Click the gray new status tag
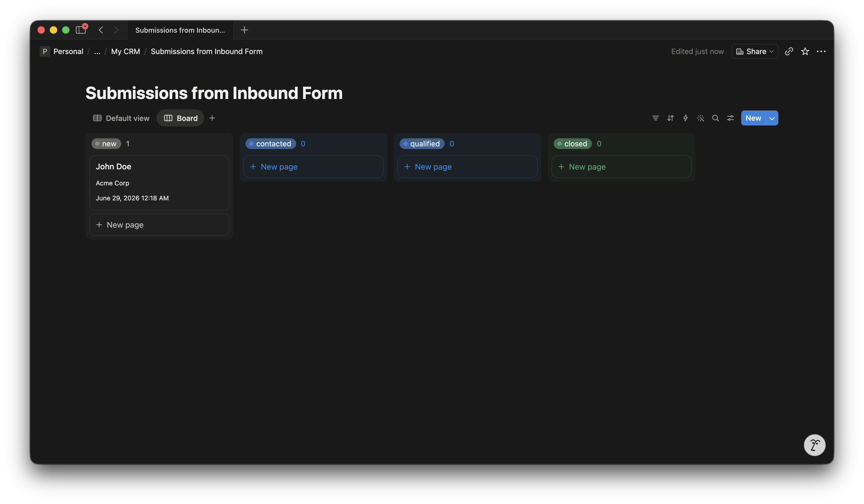Image resolution: width=864 pixels, height=504 pixels. [x=106, y=144]
